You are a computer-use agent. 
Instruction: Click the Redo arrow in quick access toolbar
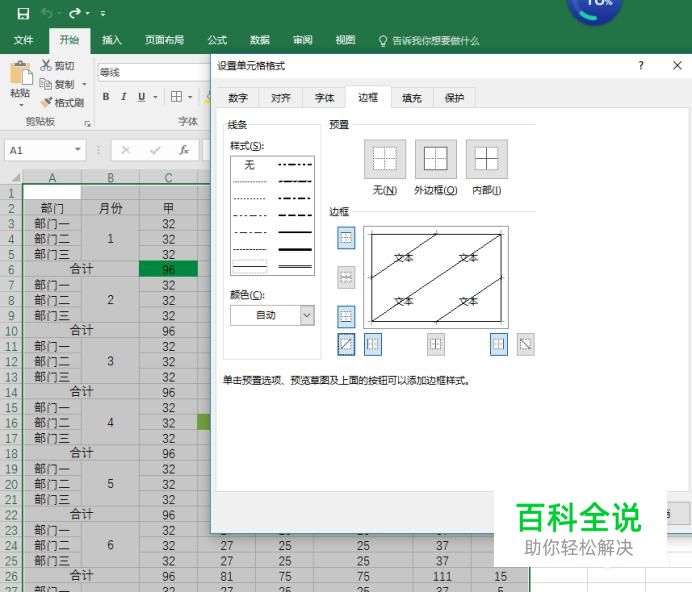coord(74,13)
